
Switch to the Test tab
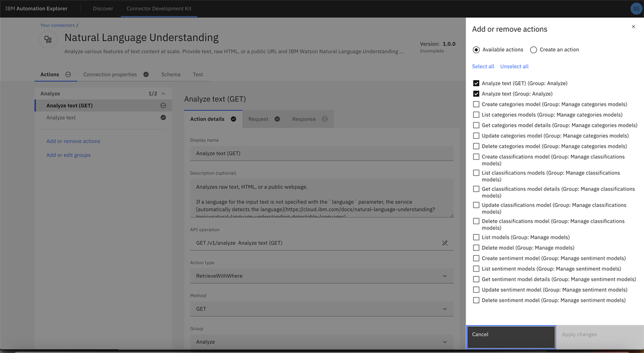point(198,75)
